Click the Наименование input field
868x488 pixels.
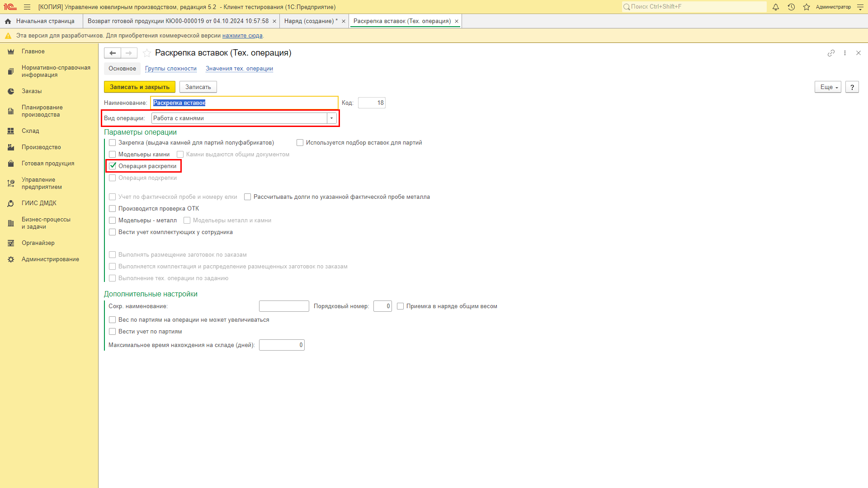[x=244, y=103]
